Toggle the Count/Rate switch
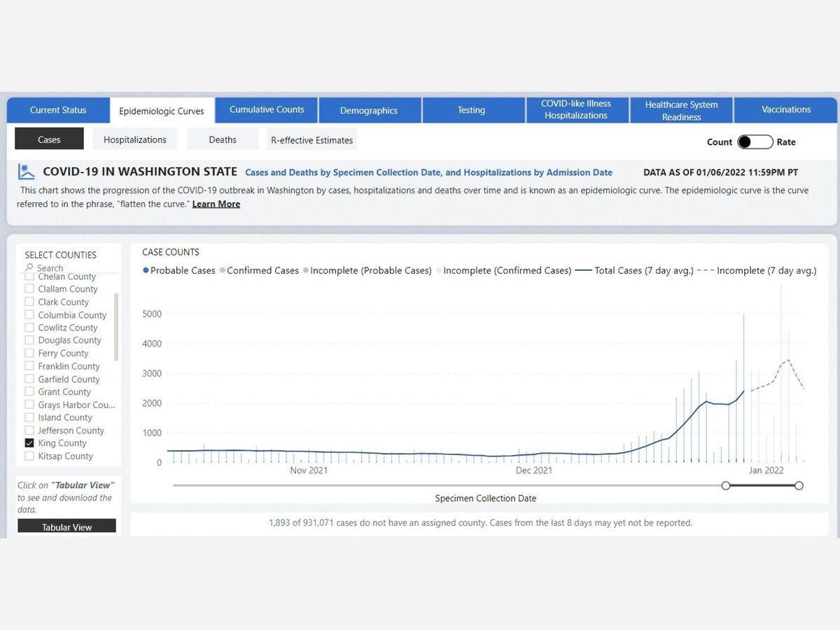The height and width of the screenshot is (630, 840). tap(755, 142)
